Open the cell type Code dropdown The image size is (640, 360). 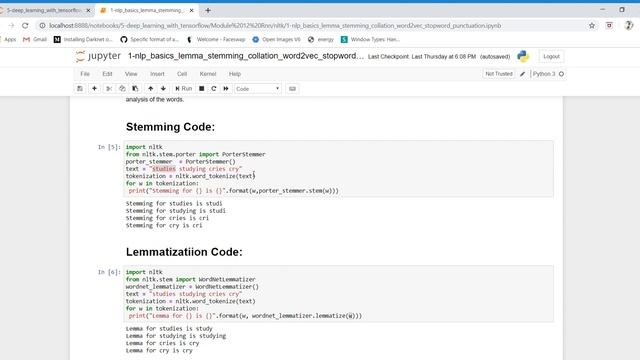coord(258,89)
